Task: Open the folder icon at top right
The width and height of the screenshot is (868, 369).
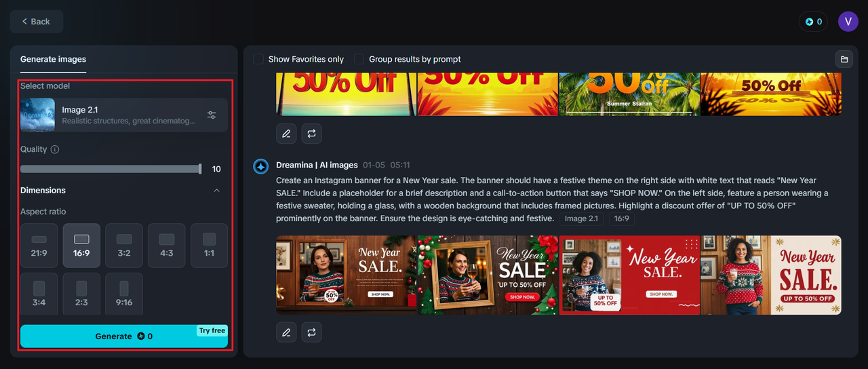Action: coord(844,59)
